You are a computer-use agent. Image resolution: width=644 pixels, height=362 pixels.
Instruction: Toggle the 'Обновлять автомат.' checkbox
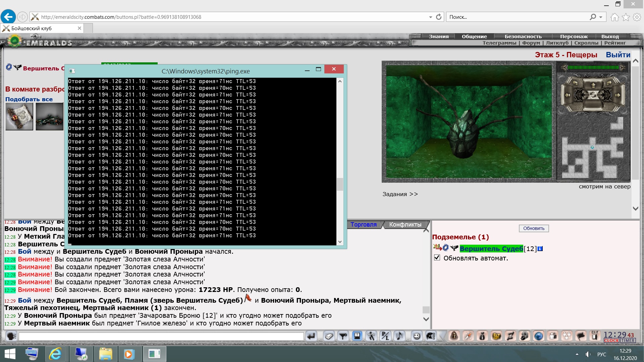pos(437,258)
